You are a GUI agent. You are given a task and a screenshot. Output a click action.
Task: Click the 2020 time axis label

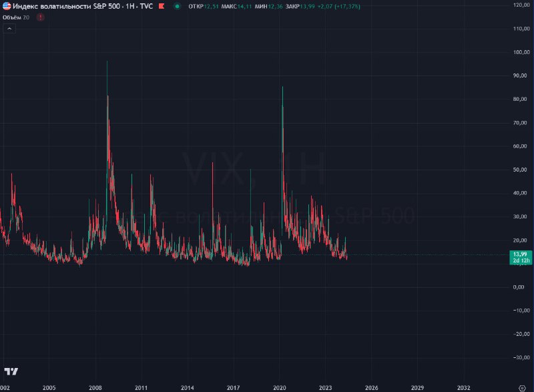click(280, 388)
